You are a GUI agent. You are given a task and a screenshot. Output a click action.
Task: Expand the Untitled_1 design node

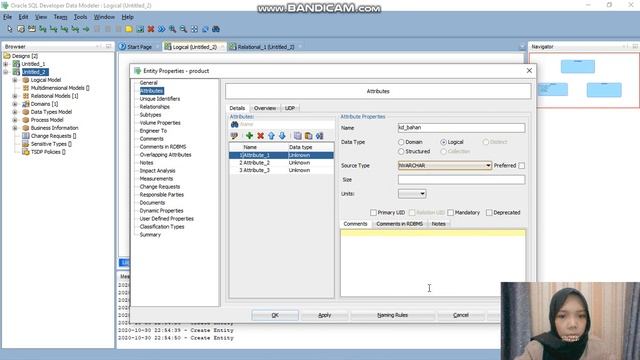[6, 64]
